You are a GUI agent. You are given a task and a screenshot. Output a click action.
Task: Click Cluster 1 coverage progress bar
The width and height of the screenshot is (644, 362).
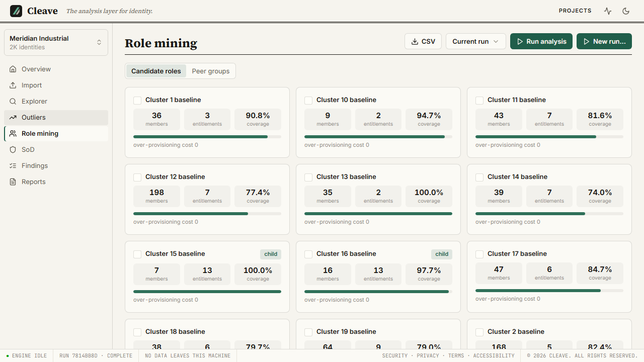[x=207, y=137]
